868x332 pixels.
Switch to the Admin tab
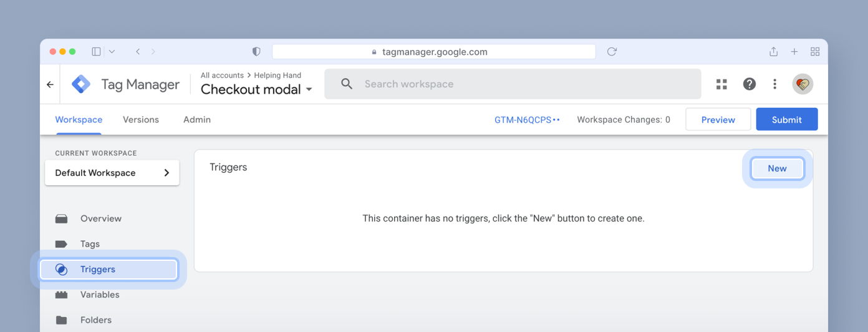coord(197,120)
